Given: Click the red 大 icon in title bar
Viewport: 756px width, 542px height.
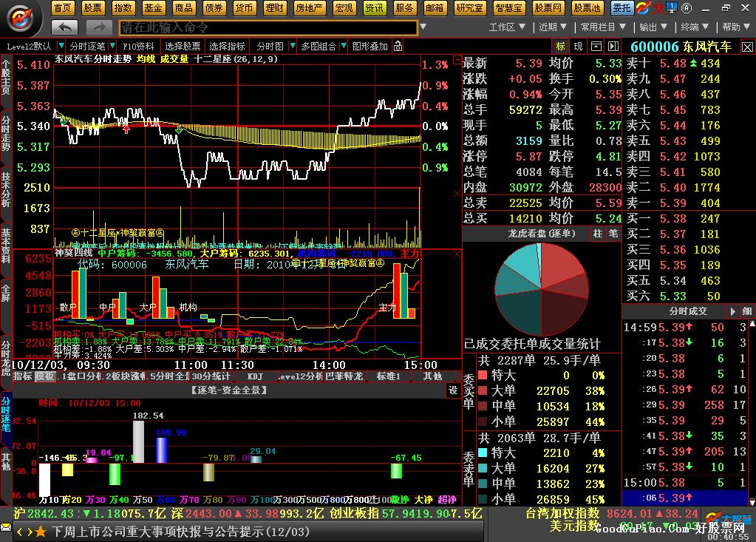Looking at the screenshot, I should pyautogui.click(x=658, y=7).
